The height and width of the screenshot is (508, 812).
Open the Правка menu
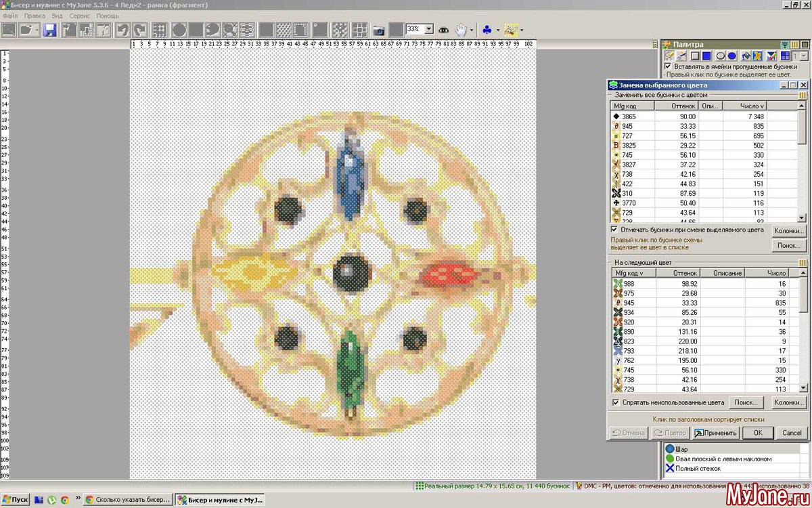point(34,16)
